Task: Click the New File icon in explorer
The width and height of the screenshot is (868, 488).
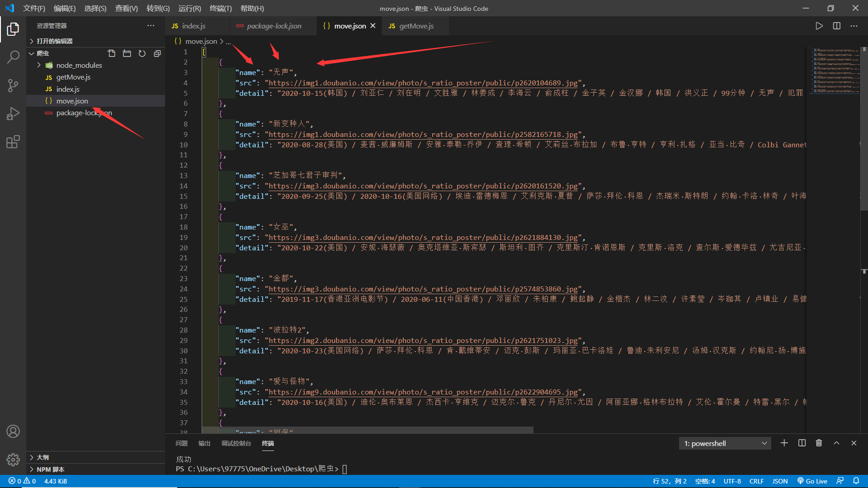Action: coord(112,53)
